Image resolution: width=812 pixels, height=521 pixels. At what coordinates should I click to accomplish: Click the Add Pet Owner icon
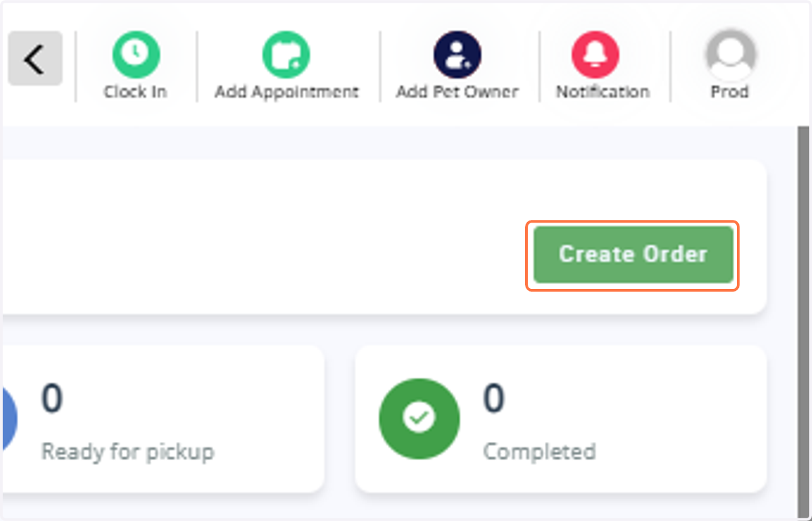pos(457,55)
